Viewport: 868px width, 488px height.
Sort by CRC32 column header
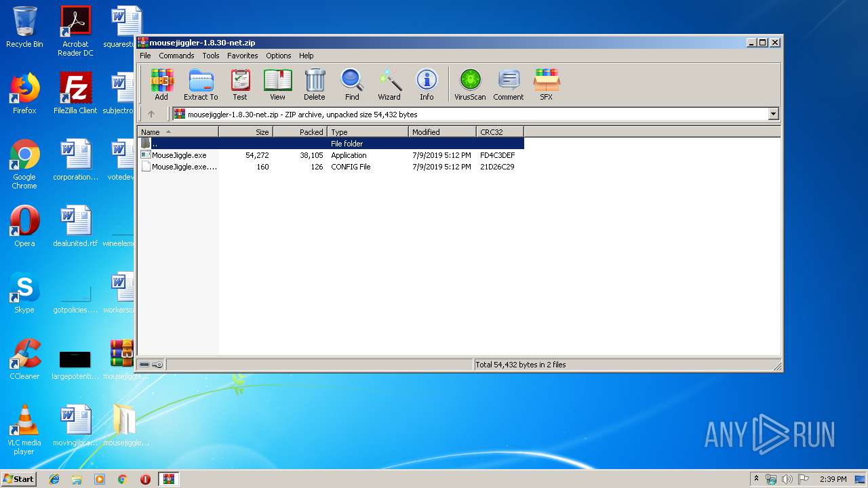[500, 132]
